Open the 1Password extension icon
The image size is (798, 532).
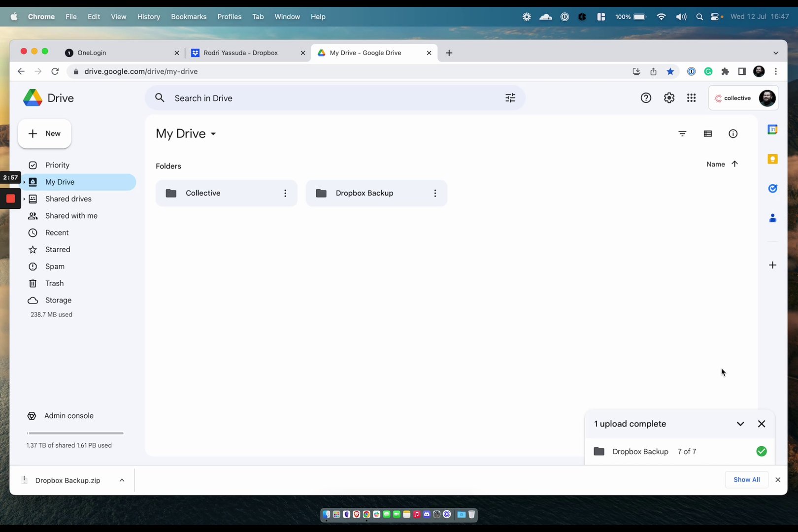(x=692, y=71)
